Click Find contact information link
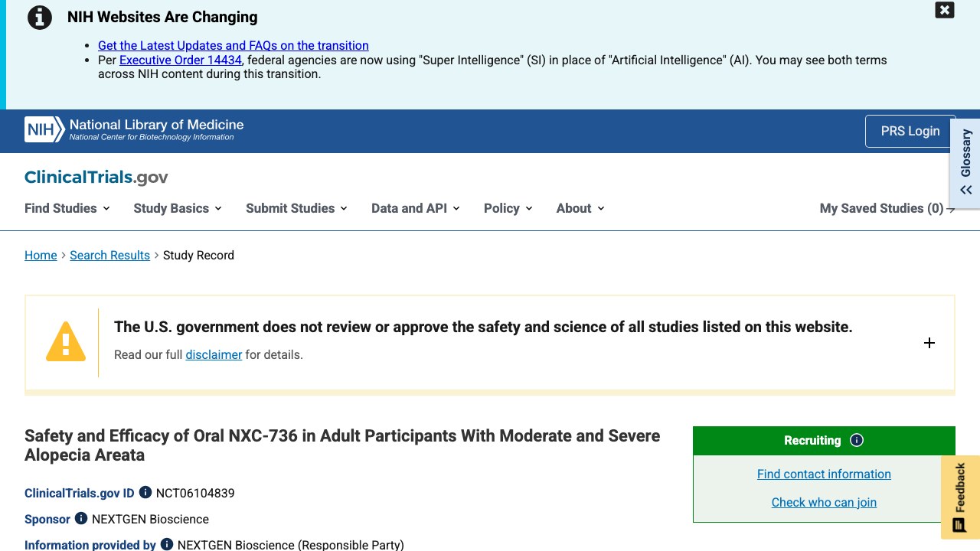This screenshot has width=980, height=551. coord(824,474)
